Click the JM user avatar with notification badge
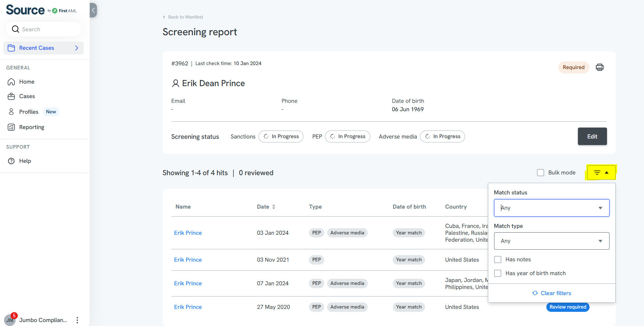This screenshot has width=644, height=326. click(10, 319)
